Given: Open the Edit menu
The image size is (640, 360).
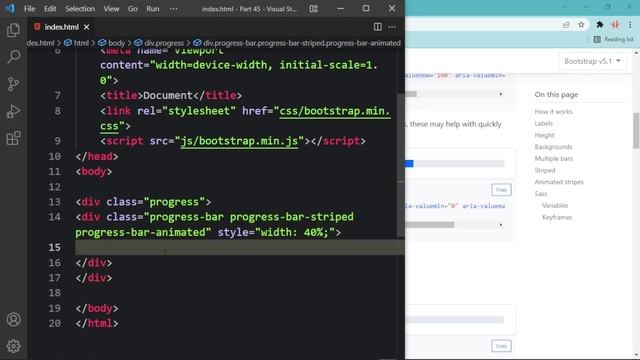Looking at the screenshot, I should click(50, 9).
